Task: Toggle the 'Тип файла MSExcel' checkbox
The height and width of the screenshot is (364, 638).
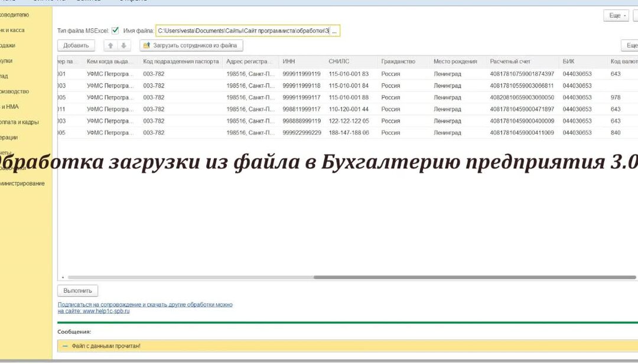Action: point(115,31)
